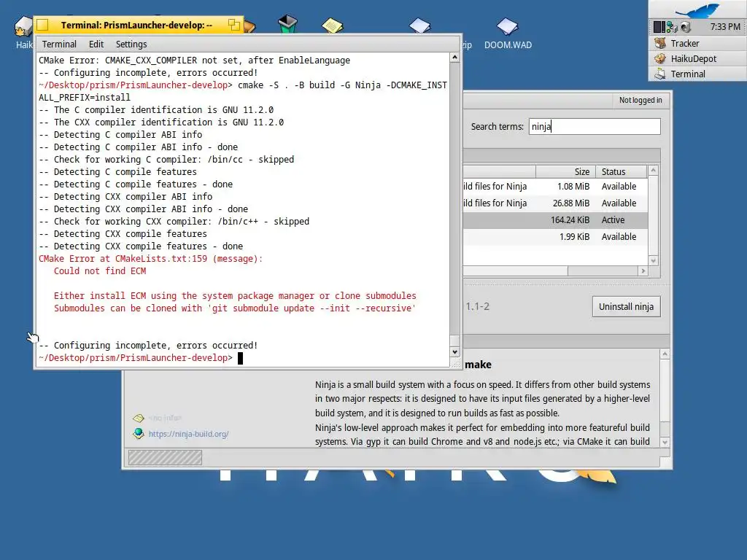
Task: Click 'Not logged in' in HaikuDepot
Action: point(640,100)
